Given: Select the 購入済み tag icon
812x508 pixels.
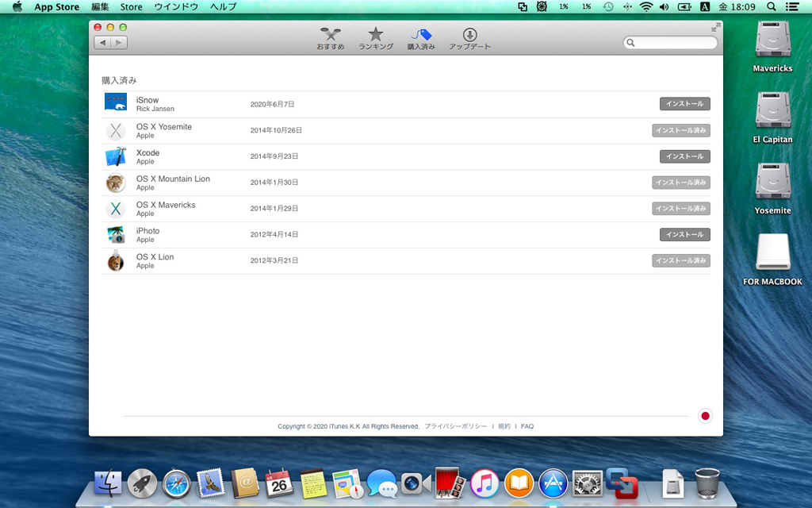Looking at the screenshot, I should click(x=420, y=38).
